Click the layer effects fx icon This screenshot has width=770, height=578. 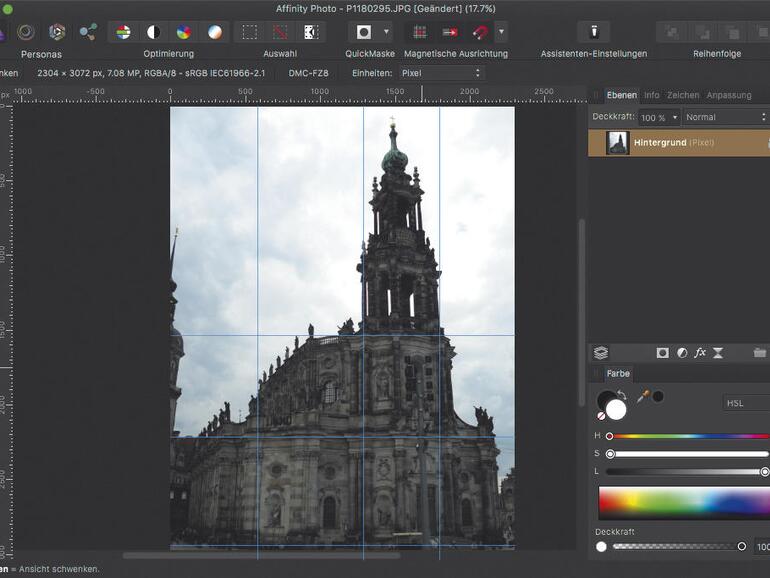pyautogui.click(x=700, y=353)
